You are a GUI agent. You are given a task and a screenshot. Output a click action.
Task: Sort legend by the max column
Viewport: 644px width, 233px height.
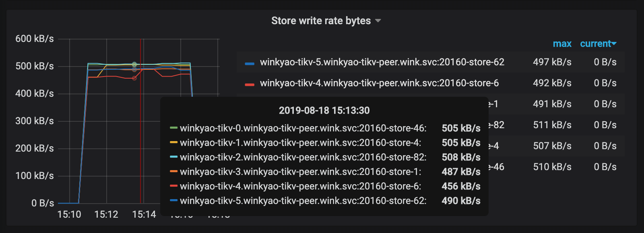point(562,44)
